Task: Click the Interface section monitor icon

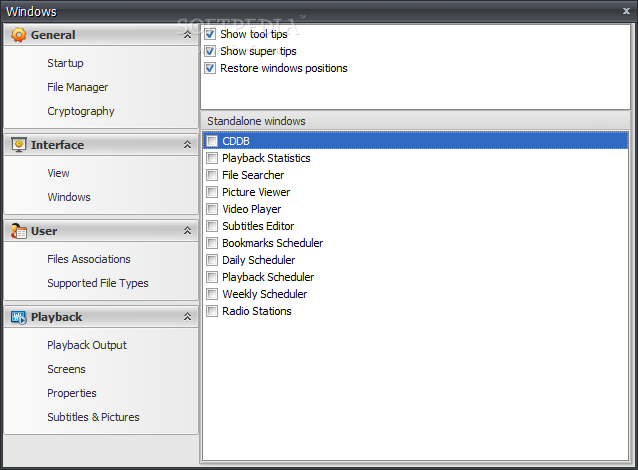Action: pyautogui.click(x=19, y=145)
